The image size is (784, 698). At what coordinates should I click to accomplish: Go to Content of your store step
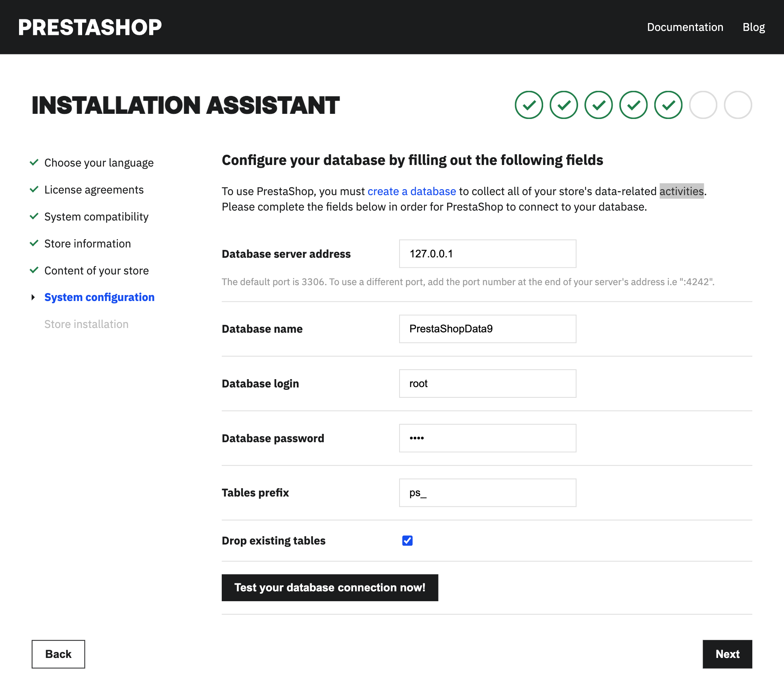coord(96,270)
